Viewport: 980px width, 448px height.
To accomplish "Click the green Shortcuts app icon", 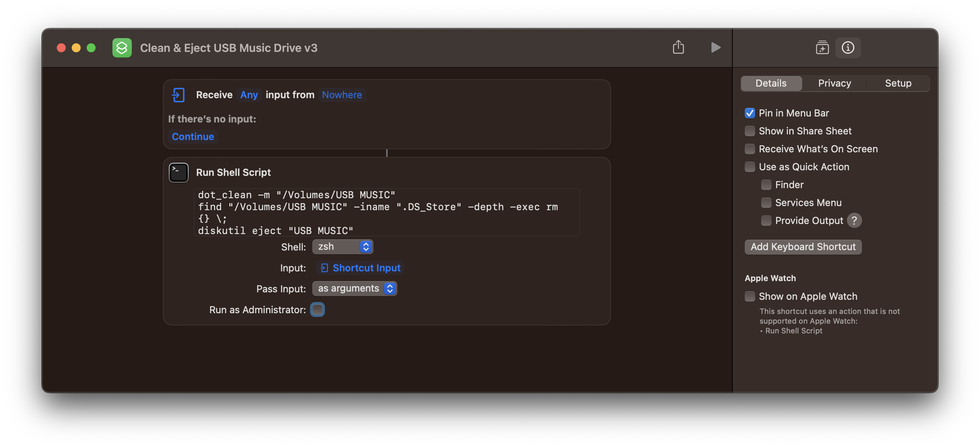I will (x=122, y=48).
